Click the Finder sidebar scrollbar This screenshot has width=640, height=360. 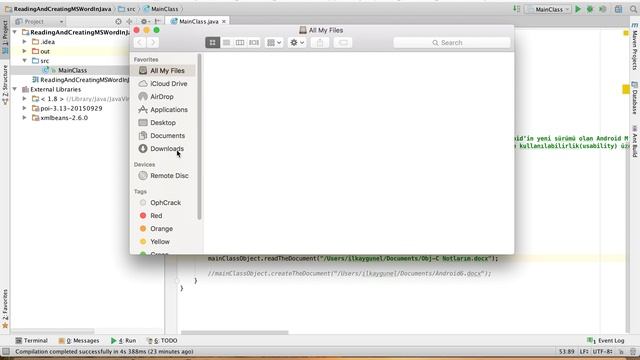[x=200, y=137]
